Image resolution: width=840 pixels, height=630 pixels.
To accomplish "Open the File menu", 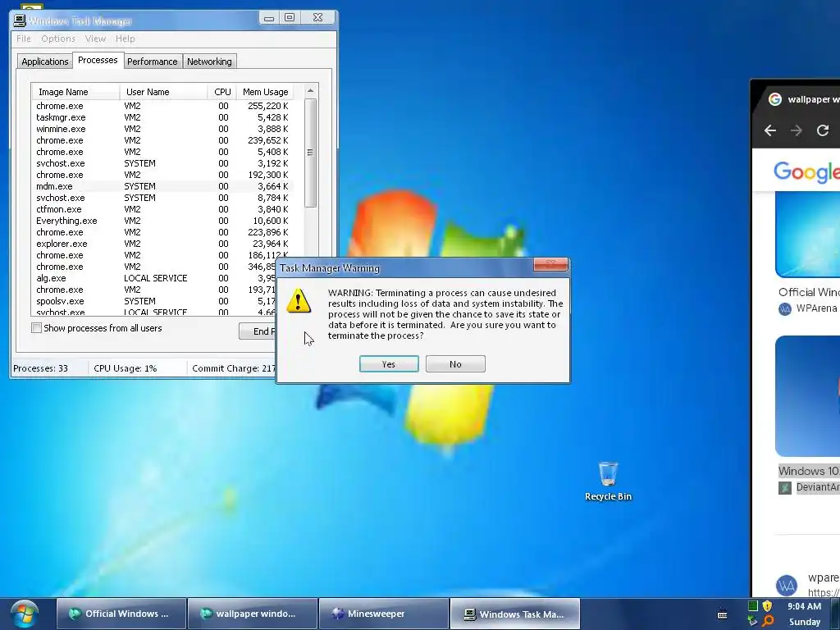I will tap(24, 39).
